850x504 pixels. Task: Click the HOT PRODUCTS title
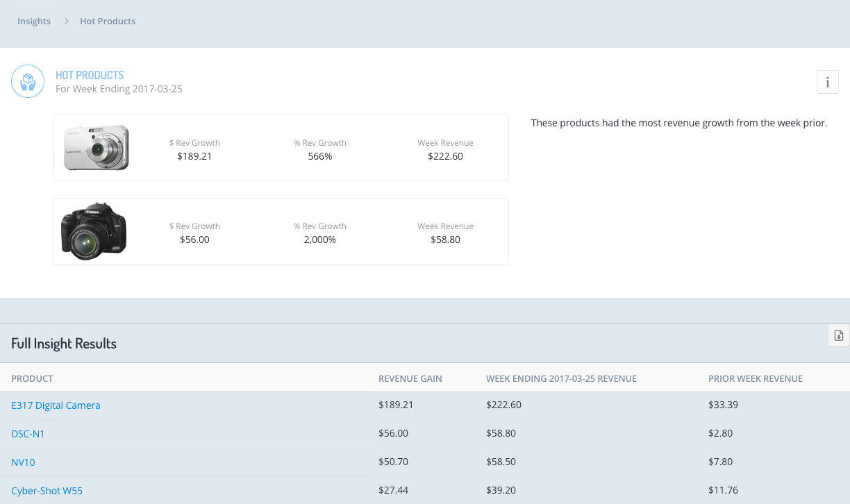(90, 75)
